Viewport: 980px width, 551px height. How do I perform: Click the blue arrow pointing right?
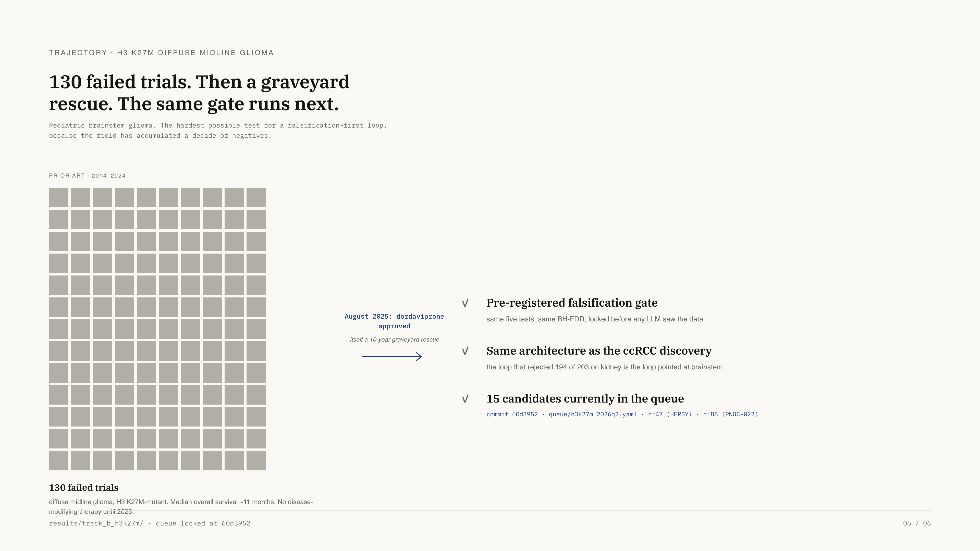(392, 357)
